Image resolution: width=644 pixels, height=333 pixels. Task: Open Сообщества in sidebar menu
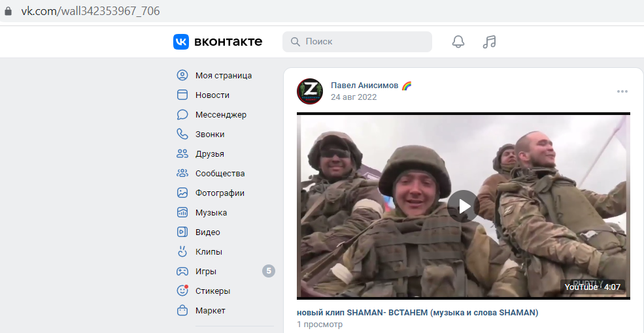pos(220,174)
